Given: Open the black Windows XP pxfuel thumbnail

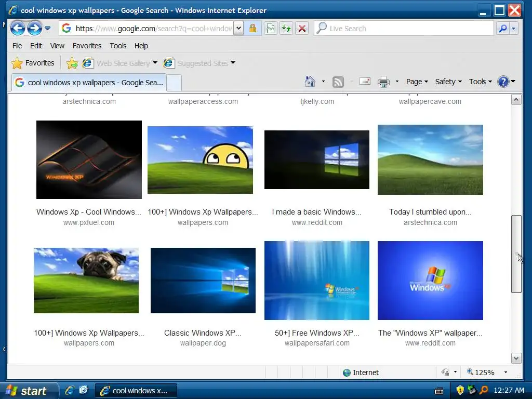Looking at the screenshot, I should [89, 159].
